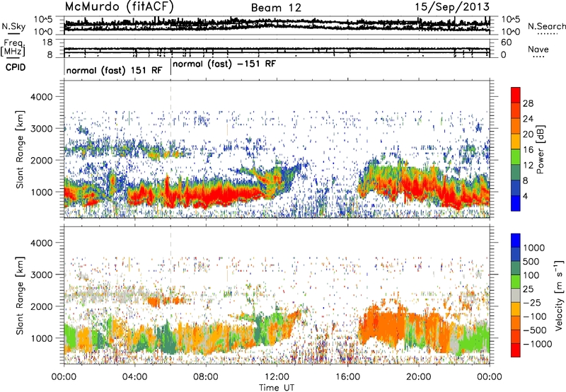This screenshot has width=566, height=392.
Task: Click the Time UT axis title
Action: tap(277, 388)
